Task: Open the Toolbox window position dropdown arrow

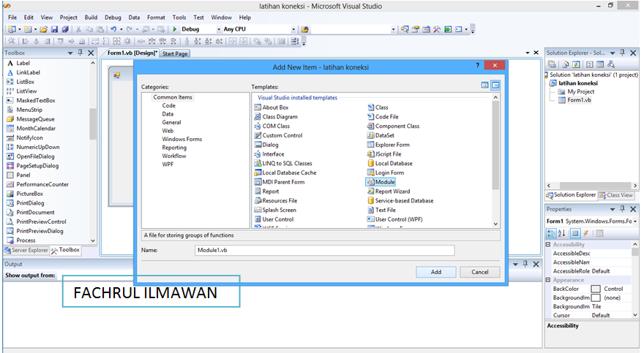Action: tap(70, 53)
